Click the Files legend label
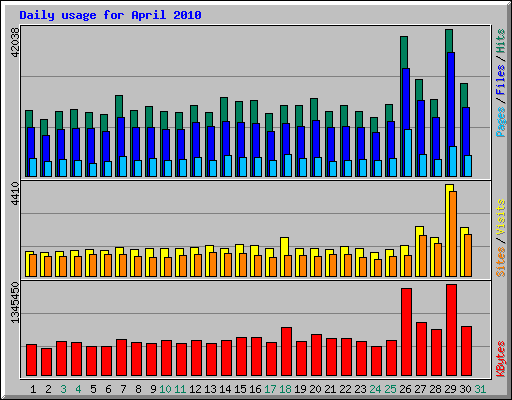Image resolution: width=512 pixels, height=400 pixels. (x=500, y=80)
